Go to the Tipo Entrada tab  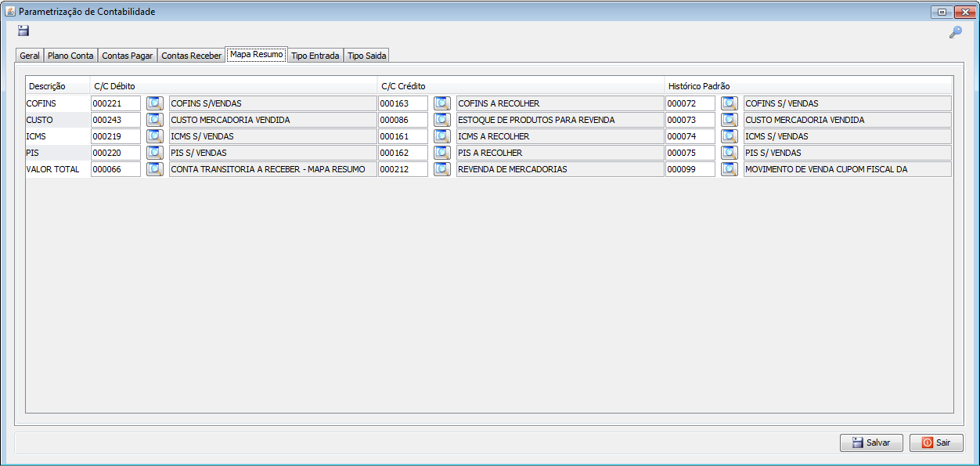point(315,56)
